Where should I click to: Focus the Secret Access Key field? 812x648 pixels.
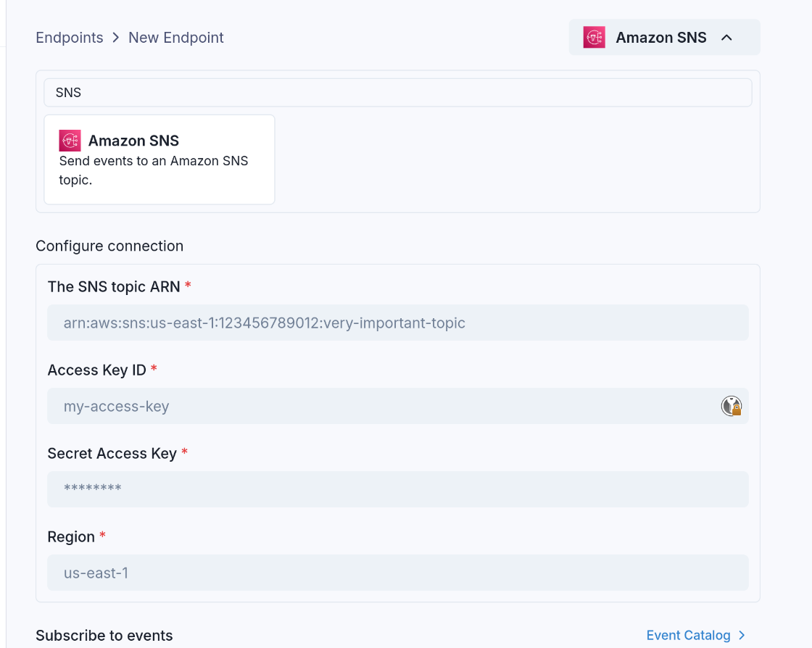pyautogui.click(x=397, y=489)
